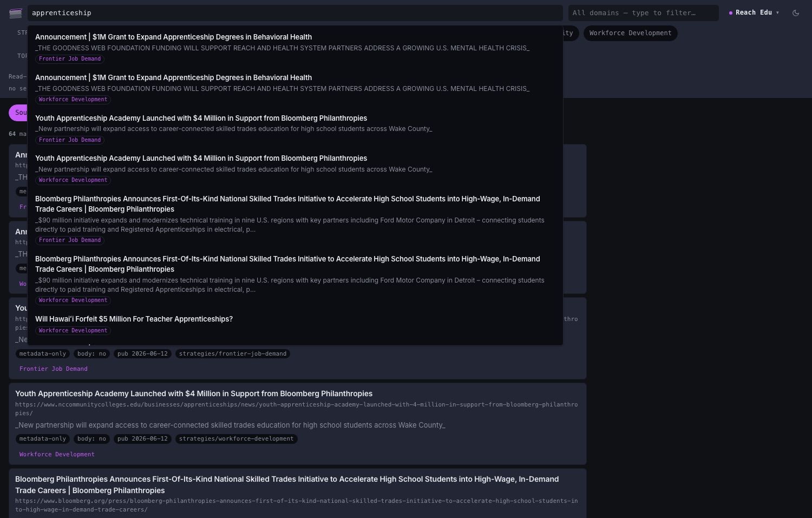The width and height of the screenshot is (812, 518).
Task: Open Youth Apprenticeship Academy title in the results list
Action: tap(194, 394)
